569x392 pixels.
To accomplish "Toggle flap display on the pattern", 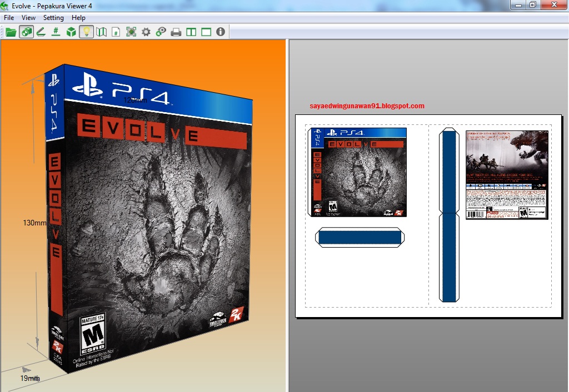I will pos(101,32).
